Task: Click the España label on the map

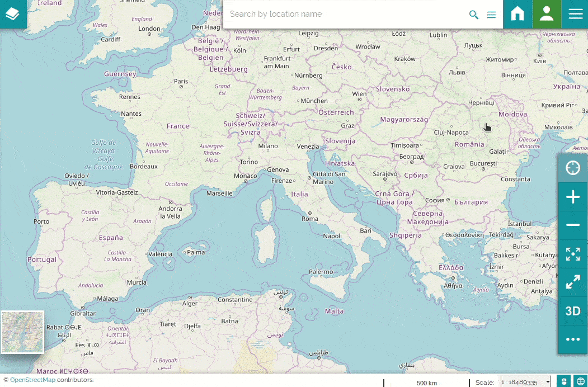Action: click(x=111, y=238)
